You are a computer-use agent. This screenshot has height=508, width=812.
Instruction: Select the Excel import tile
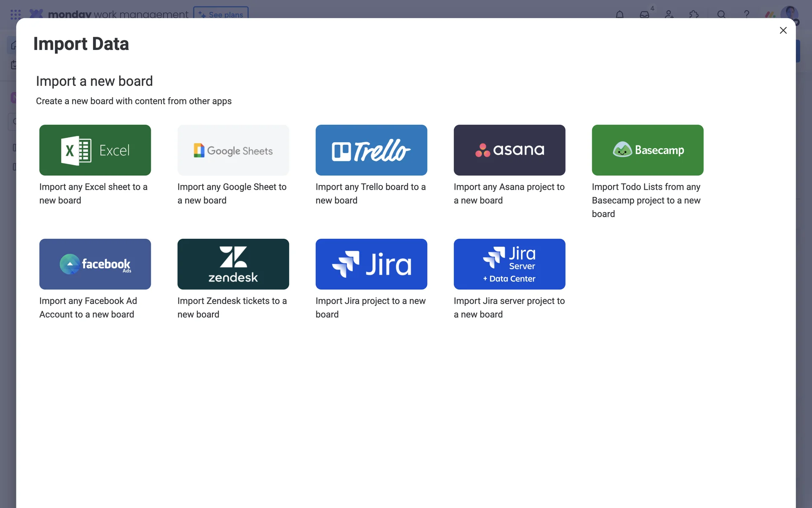95,150
